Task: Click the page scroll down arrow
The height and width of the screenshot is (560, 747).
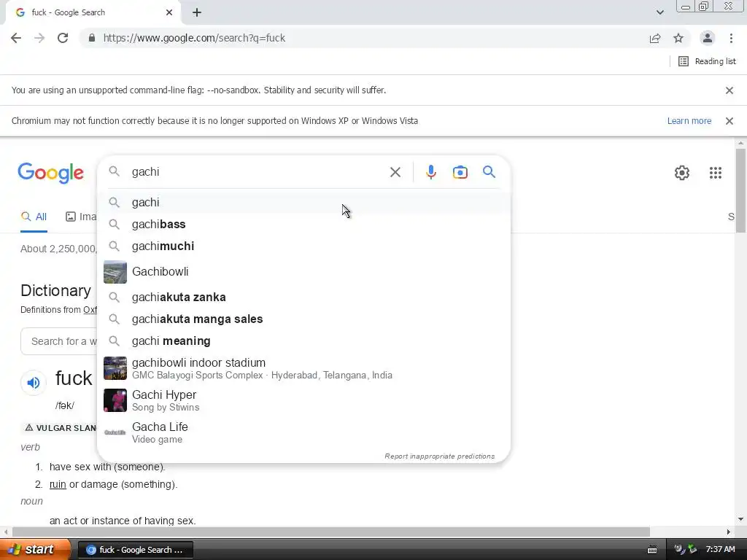Action: [740, 519]
